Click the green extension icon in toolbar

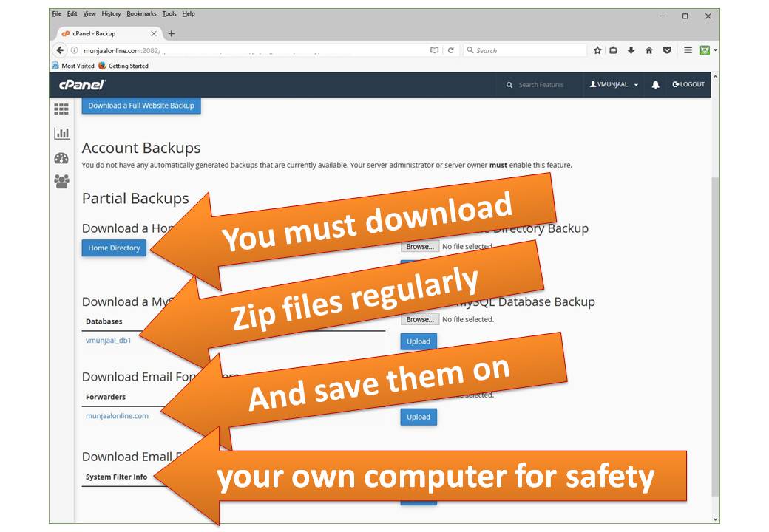[705, 50]
